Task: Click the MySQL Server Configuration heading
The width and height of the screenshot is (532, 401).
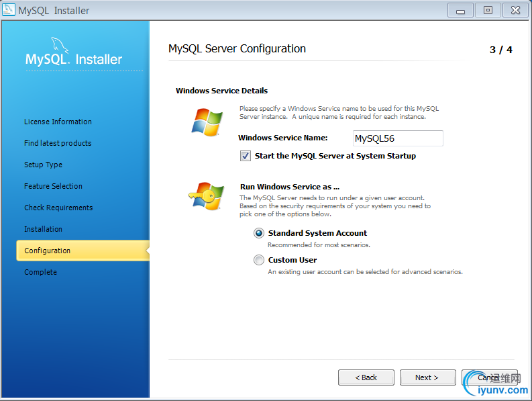Action: (x=237, y=49)
